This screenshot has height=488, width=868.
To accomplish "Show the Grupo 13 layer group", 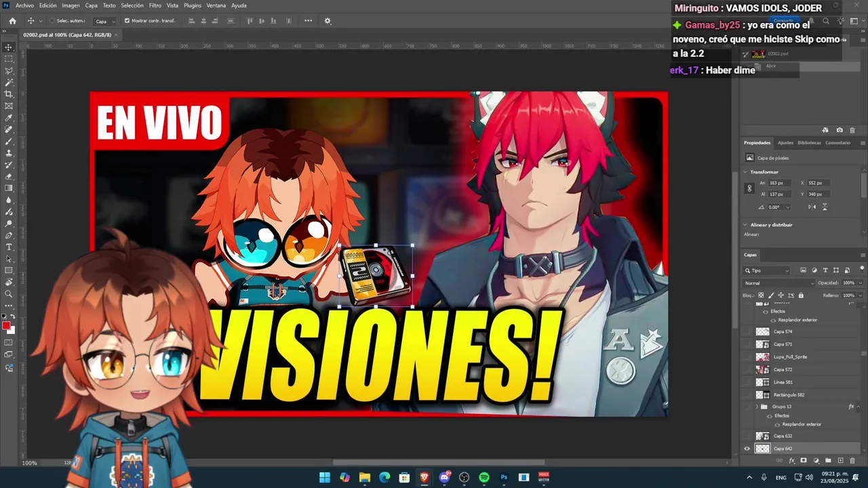I will 747,407.
